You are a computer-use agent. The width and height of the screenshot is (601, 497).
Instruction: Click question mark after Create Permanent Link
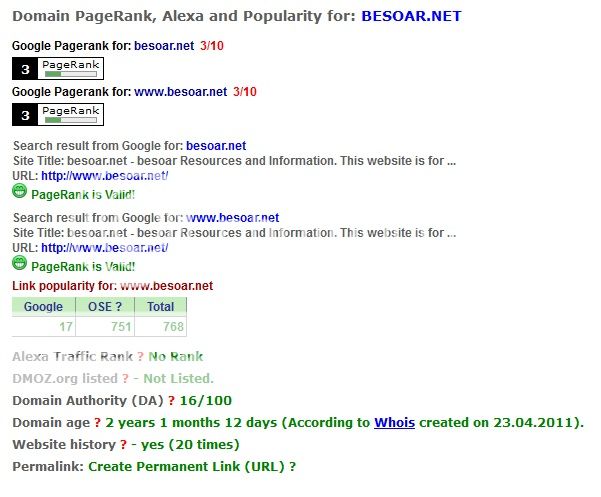click(292, 466)
